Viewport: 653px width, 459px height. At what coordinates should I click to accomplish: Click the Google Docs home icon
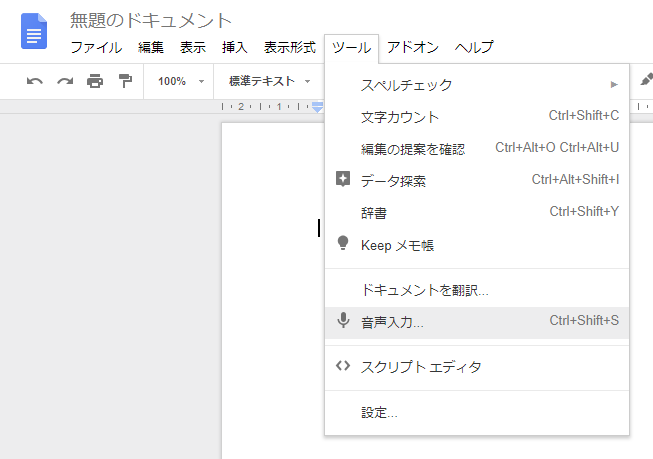click(34, 31)
